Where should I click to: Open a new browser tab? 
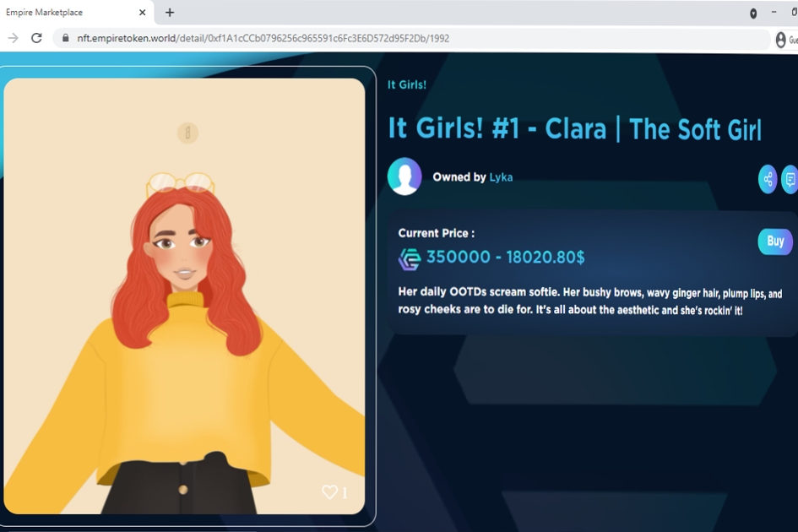(170, 13)
